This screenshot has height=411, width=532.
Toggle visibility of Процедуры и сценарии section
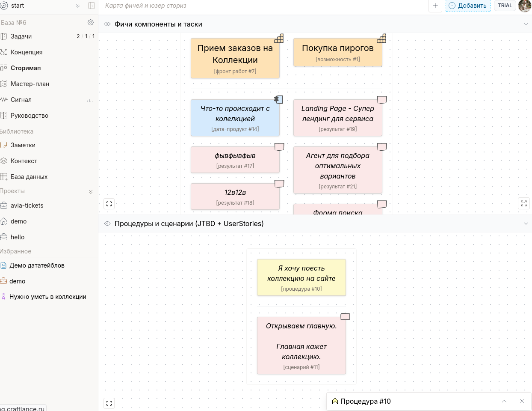107,223
